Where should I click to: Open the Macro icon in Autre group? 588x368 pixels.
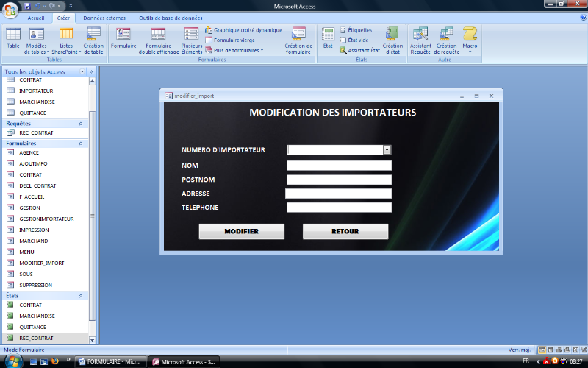470,37
